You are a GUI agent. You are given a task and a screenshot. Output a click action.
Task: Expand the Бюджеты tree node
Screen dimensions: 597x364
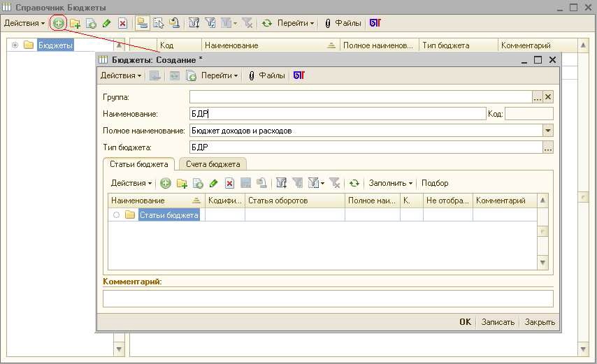(15, 45)
